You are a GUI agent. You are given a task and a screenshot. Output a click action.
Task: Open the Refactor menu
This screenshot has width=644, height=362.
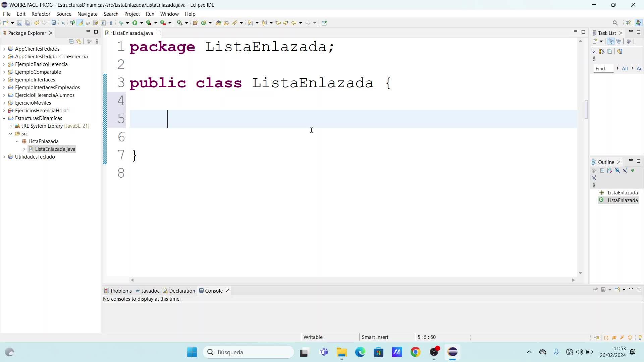click(41, 14)
